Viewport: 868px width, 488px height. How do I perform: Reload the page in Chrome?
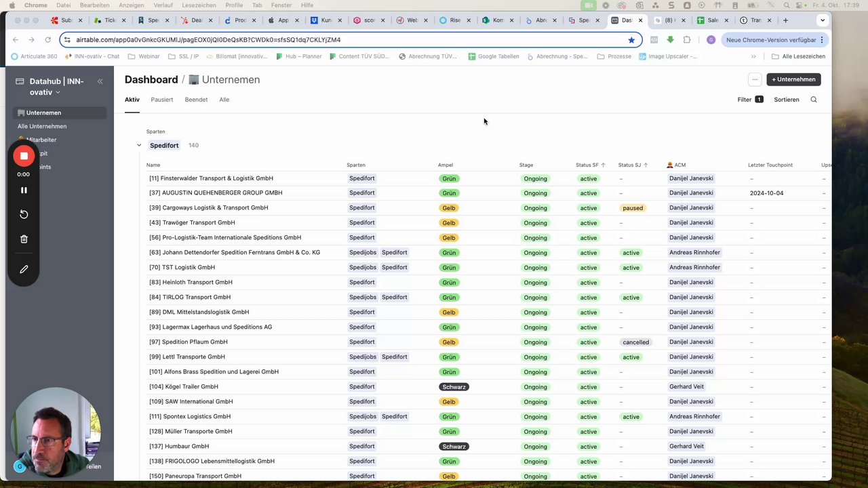click(47, 40)
